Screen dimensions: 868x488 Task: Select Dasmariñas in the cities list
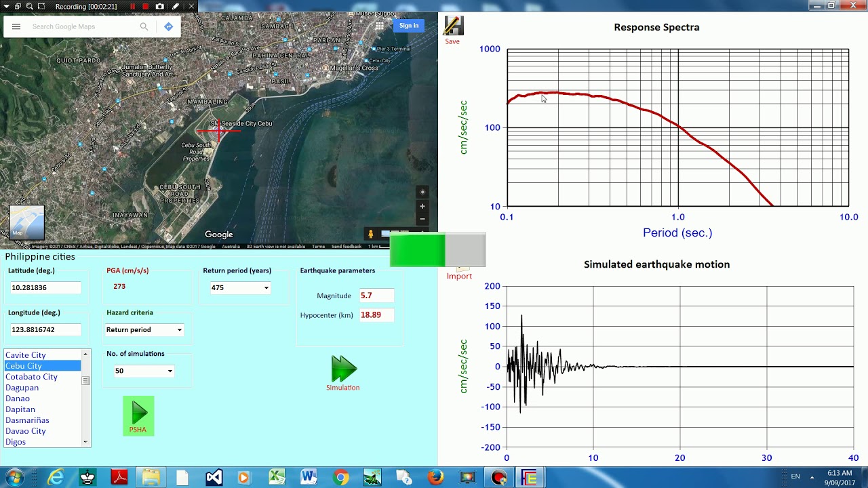pos(42,420)
